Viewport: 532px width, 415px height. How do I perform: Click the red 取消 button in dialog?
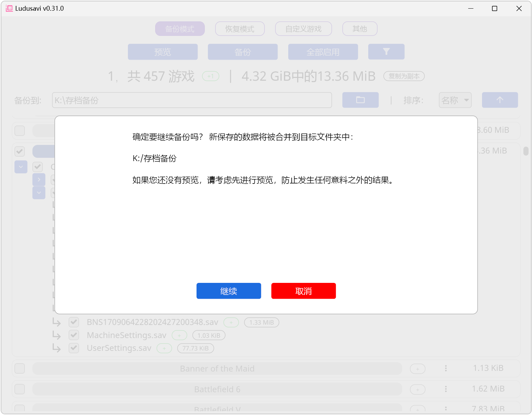click(x=303, y=291)
